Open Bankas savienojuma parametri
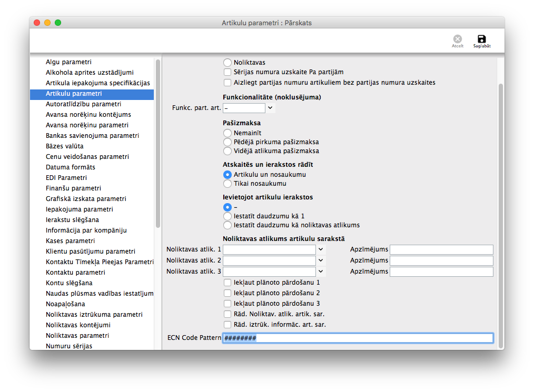534x392 pixels. [x=92, y=136]
